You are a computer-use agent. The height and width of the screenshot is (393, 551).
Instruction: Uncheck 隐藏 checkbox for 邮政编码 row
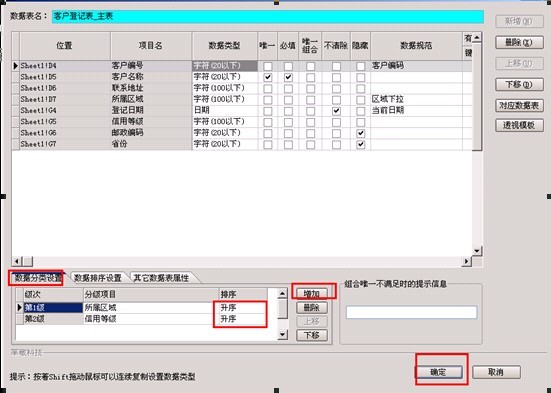pyautogui.click(x=361, y=134)
